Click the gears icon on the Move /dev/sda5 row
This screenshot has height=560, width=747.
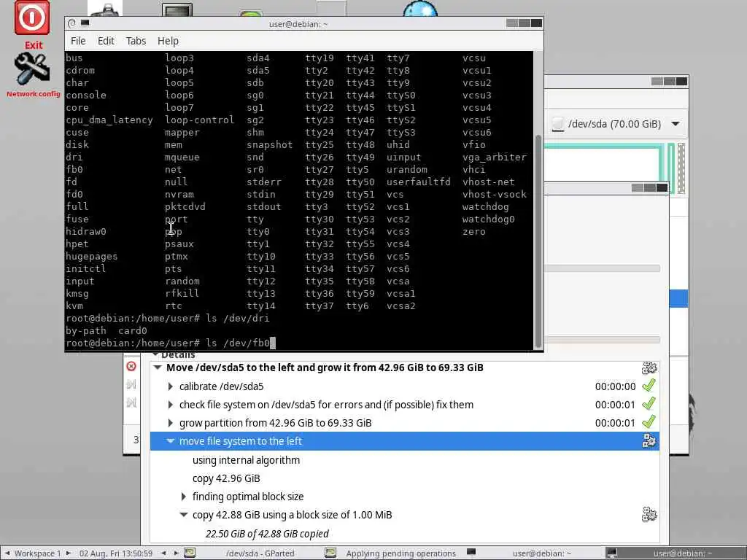[649, 367]
